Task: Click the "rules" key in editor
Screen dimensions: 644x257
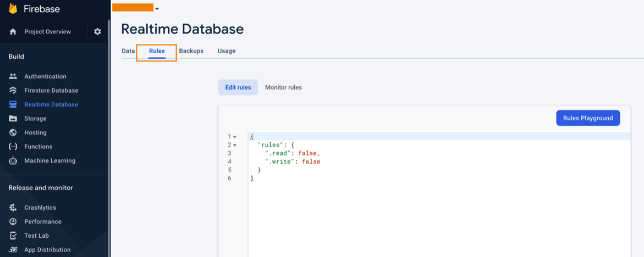Action: click(270, 144)
